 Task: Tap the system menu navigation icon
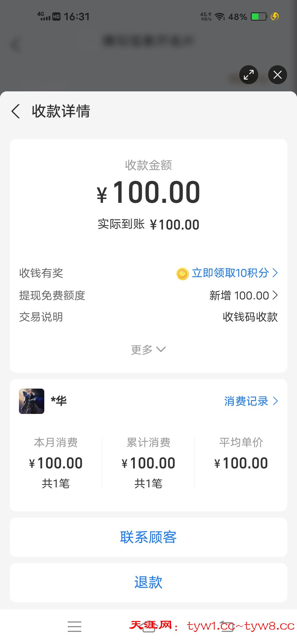pos(74,626)
